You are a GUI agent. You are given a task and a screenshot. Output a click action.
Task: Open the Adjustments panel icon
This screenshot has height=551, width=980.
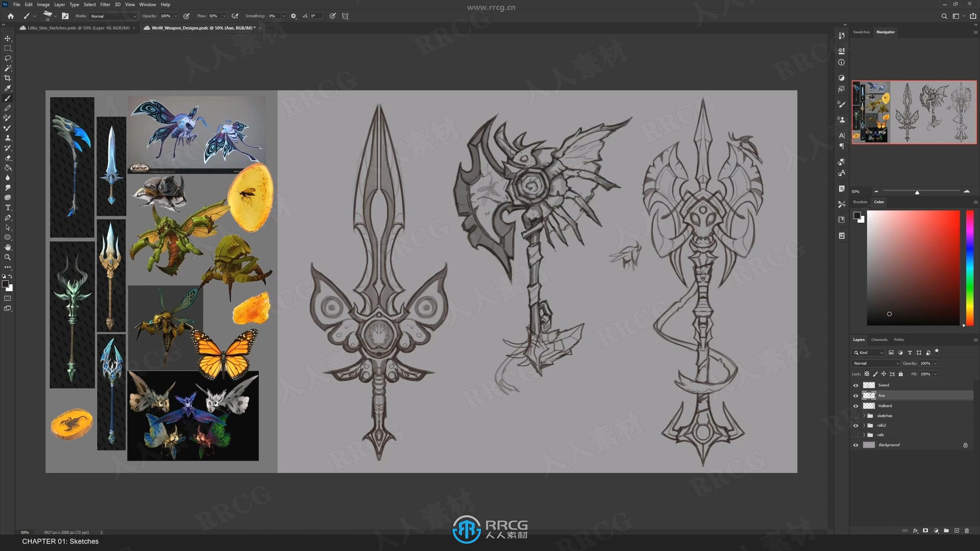click(841, 78)
